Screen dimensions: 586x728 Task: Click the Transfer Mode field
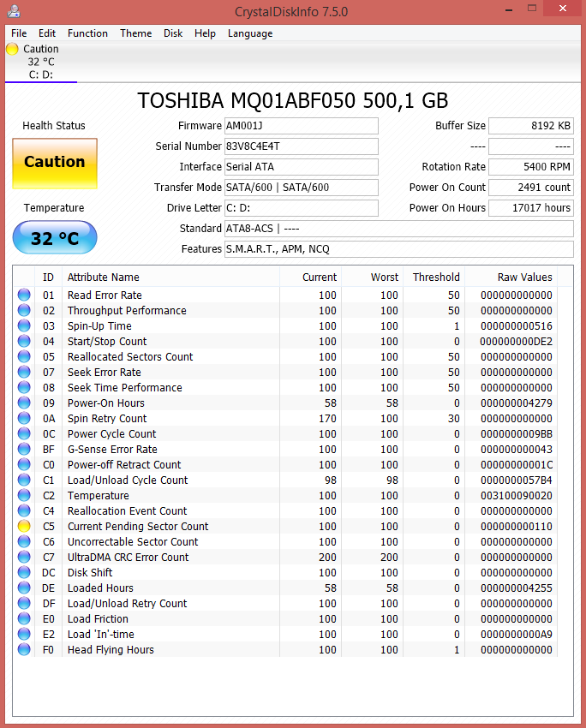pos(302,187)
